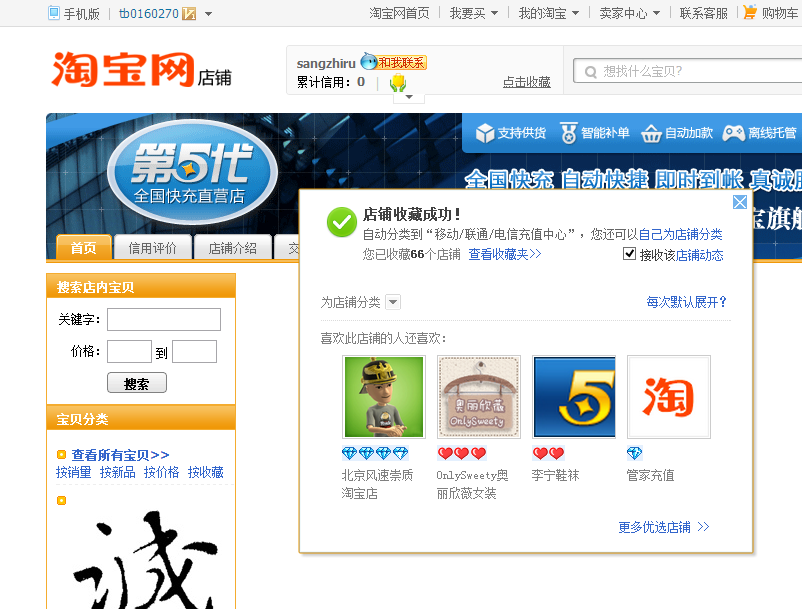Click the tb0160270 username link

149,13
